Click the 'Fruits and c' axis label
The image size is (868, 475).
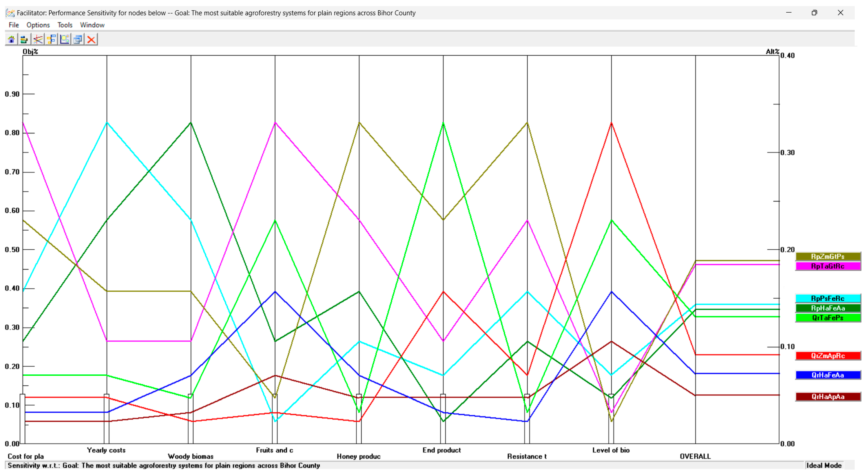[x=275, y=450]
